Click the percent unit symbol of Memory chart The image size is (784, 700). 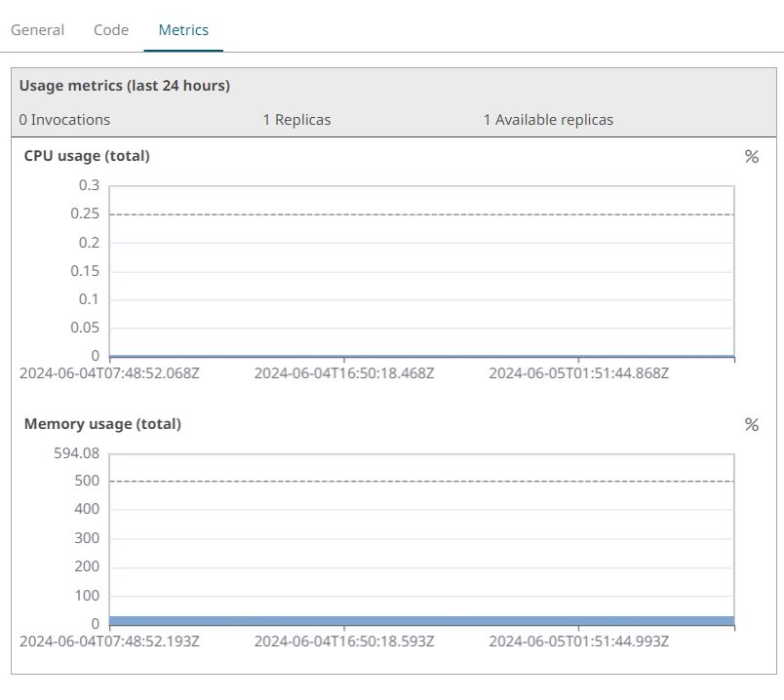point(751,425)
